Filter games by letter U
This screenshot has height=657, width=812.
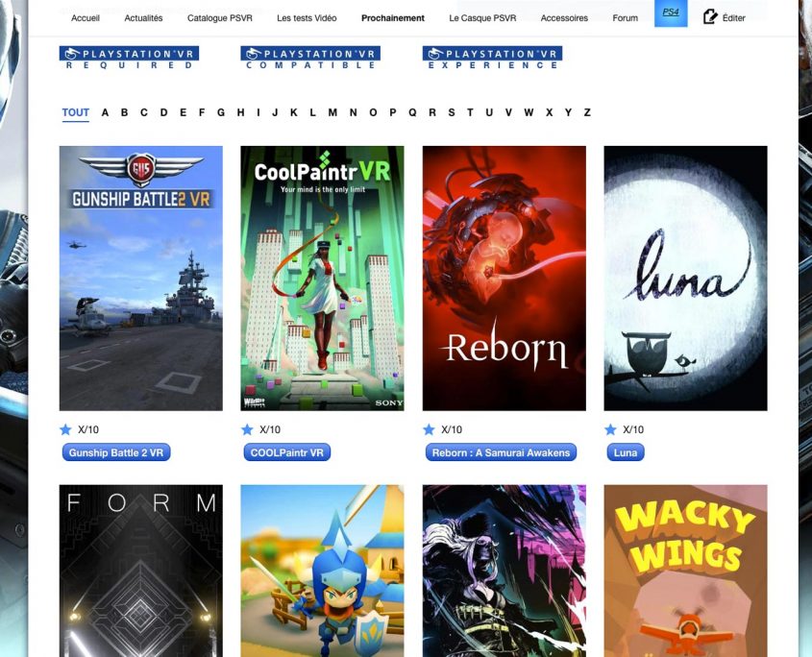pos(489,112)
